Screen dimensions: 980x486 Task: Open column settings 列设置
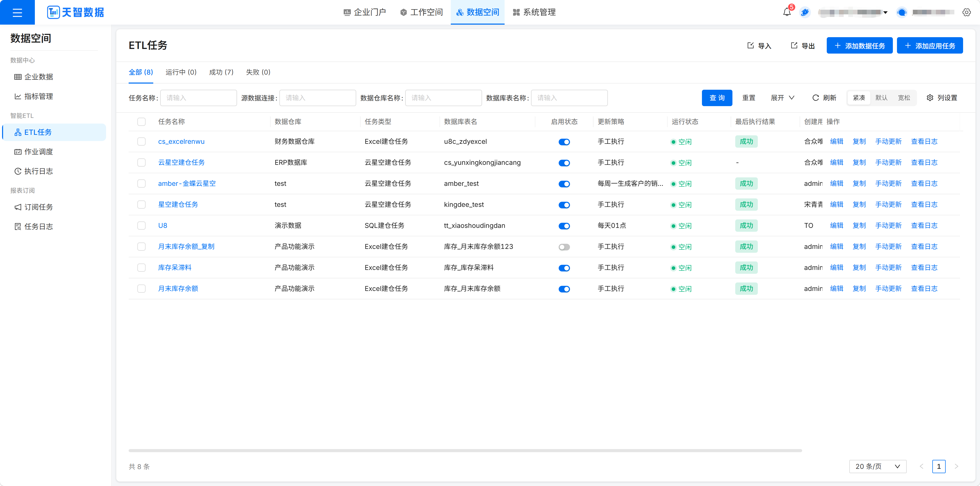[942, 98]
